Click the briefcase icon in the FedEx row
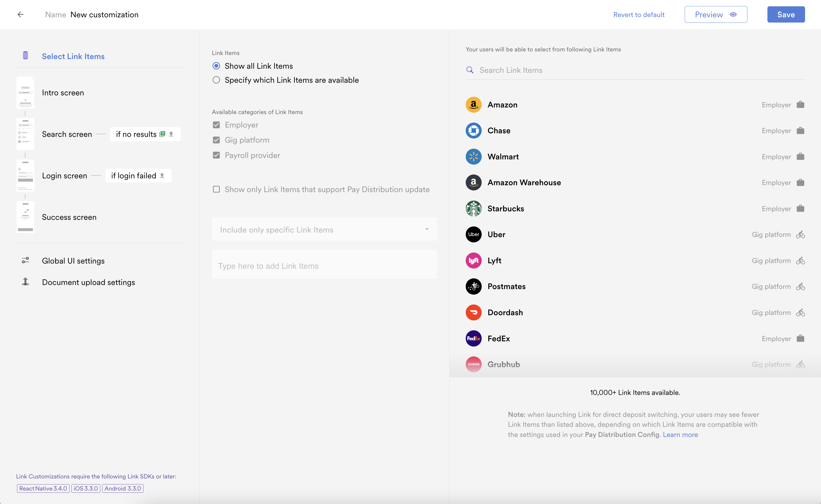This screenshot has width=821, height=504. click(x=800, y=338)
